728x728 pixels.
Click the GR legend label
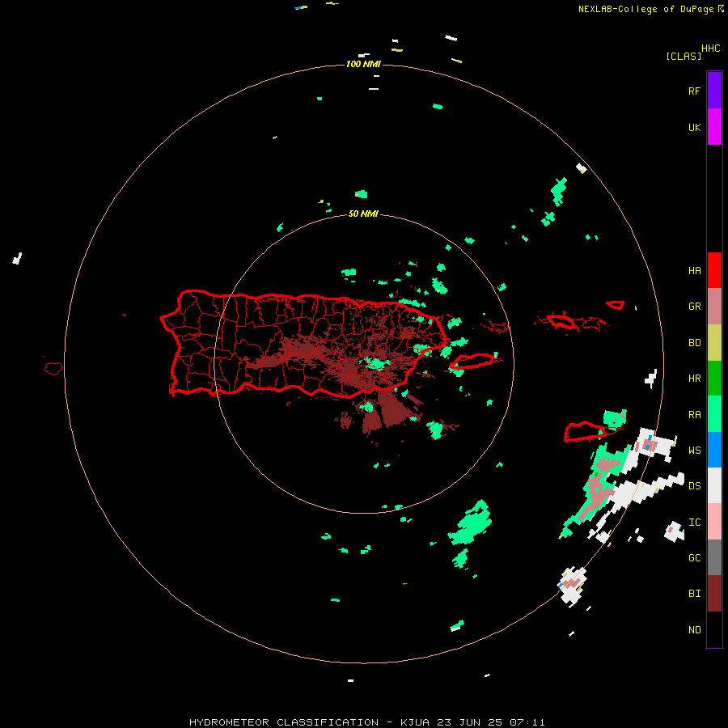694,307
